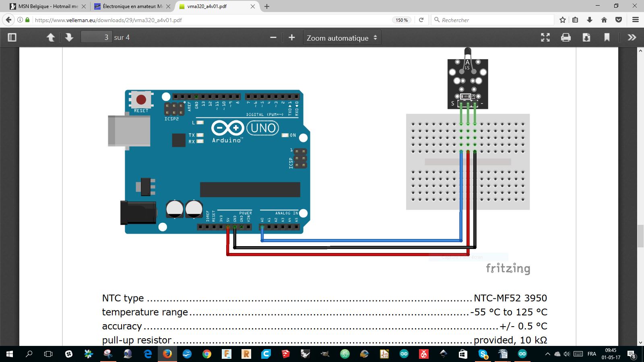Open the Windows Action Center notifications
Viewport: 644px width, 362px height.
click(x=632, y=354)
